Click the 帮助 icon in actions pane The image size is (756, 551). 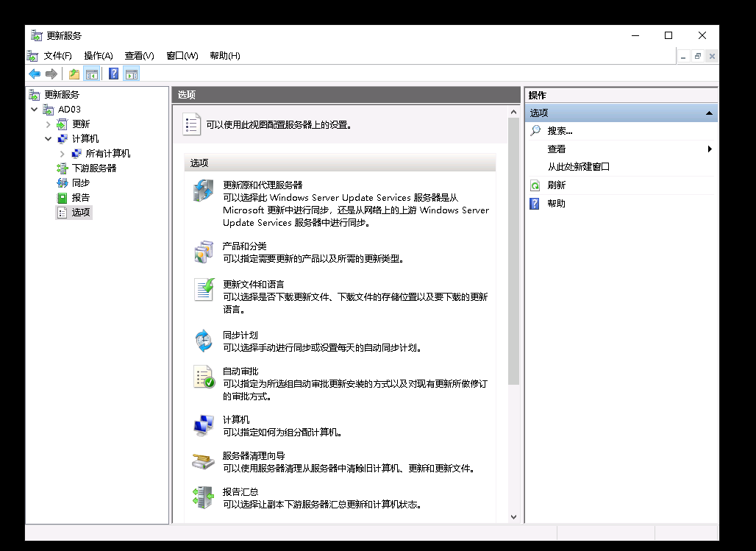point(535,204)
